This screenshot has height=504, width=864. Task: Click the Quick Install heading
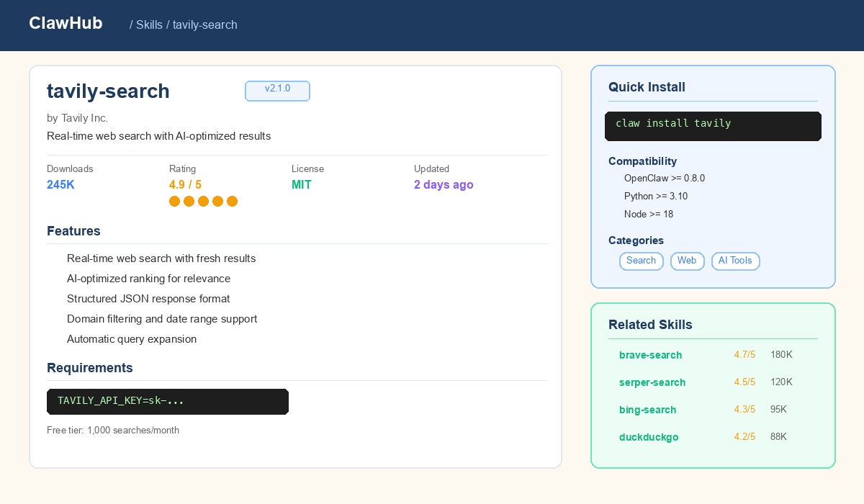pyautogui.click(x=647, y=87)
